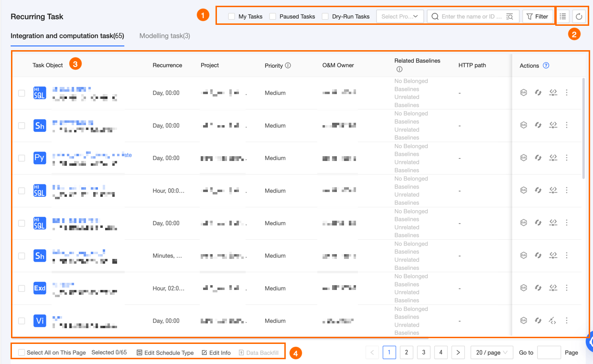Viewport: 593px width, 364px height.
Task: Enable the Dry-Run Tasks checkbox
Action: point(325,16)
